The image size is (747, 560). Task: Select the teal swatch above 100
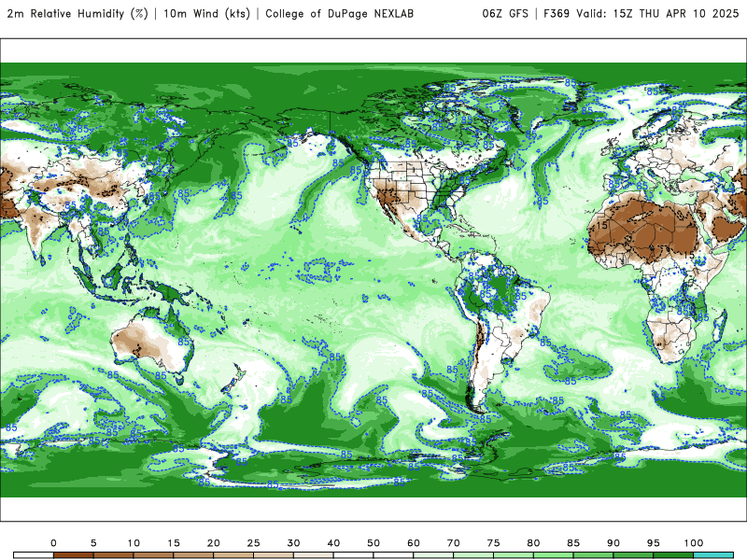click(713, 555)
